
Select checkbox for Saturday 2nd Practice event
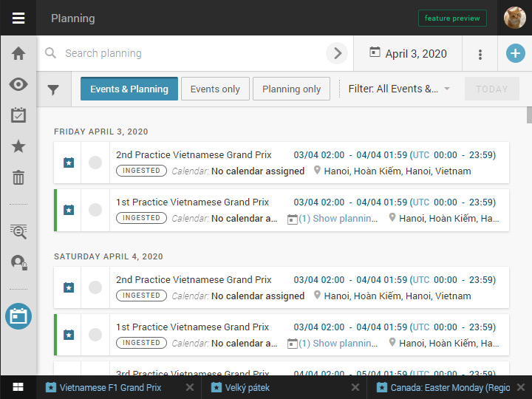point(95,287)
